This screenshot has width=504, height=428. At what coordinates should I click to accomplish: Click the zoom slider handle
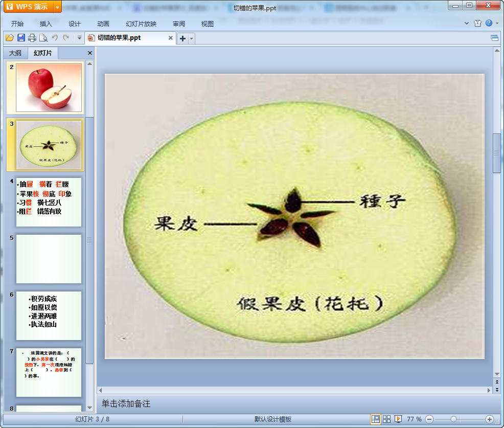(x=453, y=419)
